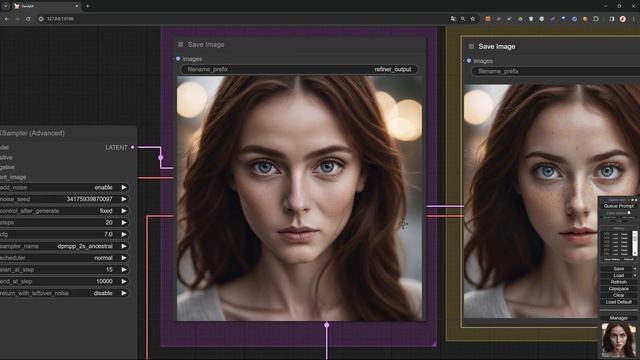Increase noise_seed with its right arrow
Screen dimensions: 640x360
pyautogui.click(x=124, y=199)
